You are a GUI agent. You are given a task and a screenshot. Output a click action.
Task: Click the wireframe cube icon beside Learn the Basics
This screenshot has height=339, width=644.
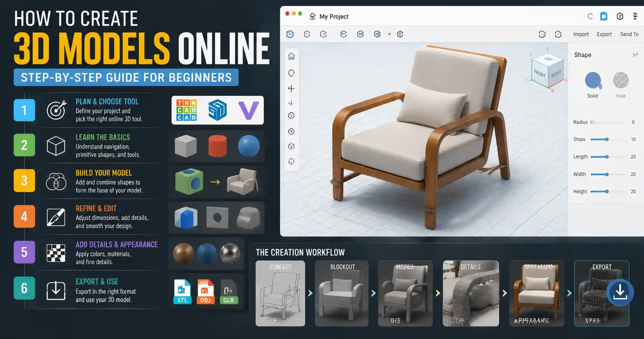pyautogui.click(x=56, y=146)
